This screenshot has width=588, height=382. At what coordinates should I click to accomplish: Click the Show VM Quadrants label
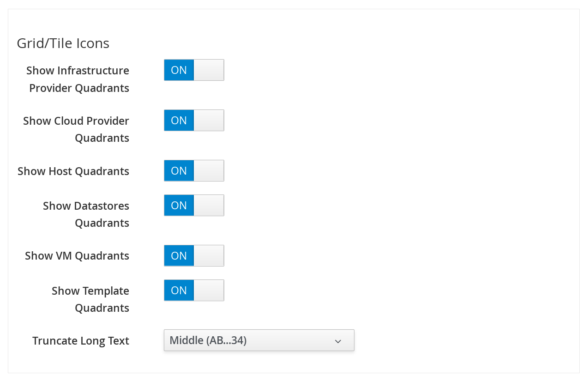pyautogui.click(x=77, y=256)
